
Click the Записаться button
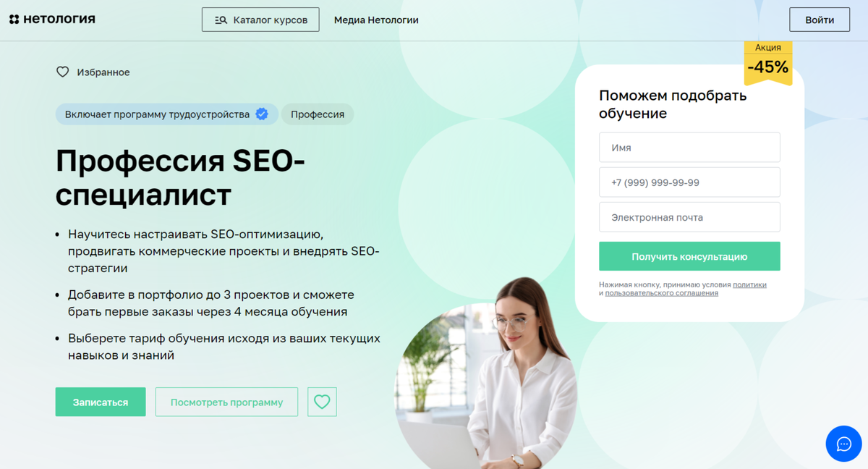[101, 402]
